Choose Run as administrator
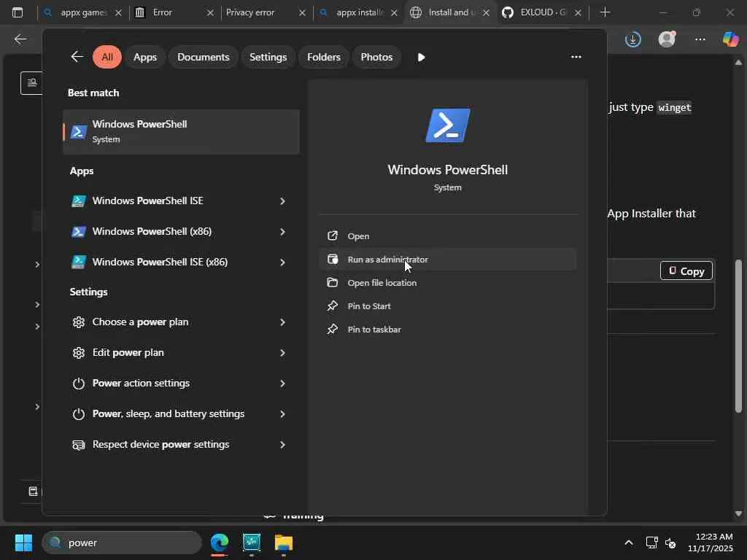This screenshot has width=747, height=560. 448,260
